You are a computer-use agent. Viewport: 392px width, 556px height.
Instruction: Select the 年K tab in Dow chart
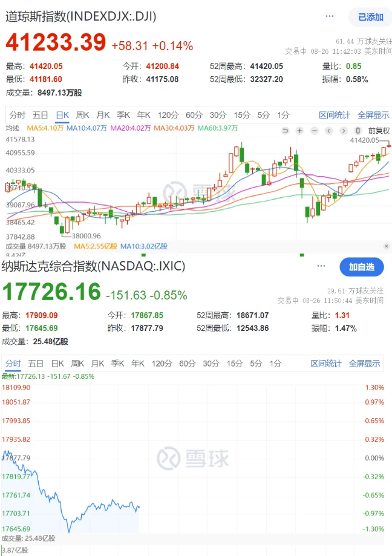pos(143,115)
